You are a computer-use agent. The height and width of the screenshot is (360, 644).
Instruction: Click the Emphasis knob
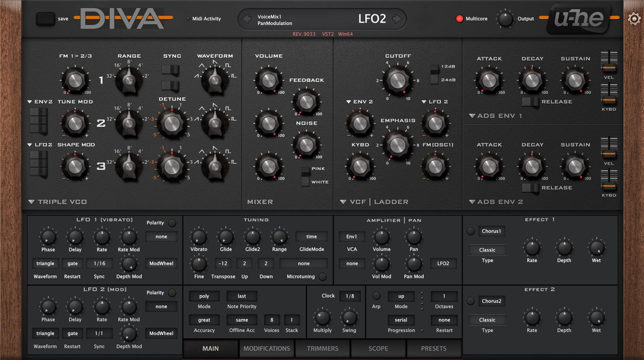tap(397, 145)
